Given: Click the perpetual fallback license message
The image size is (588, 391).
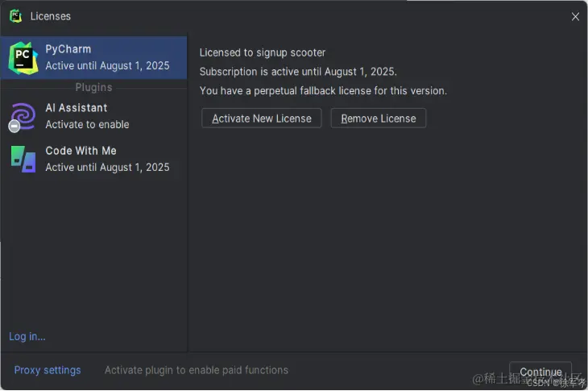Looking at the screenshot, I should coord(323,91).
